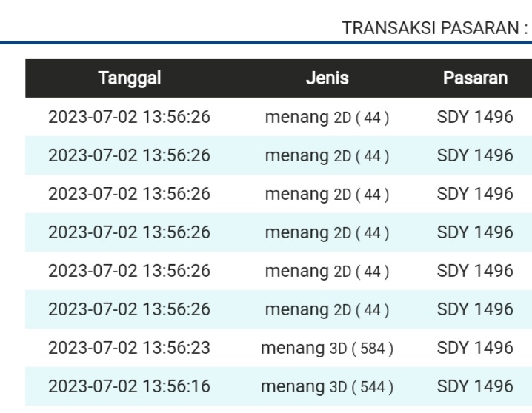
Task: Click SDY 1496 in the 3D (584) row
Action: [475, 348]
